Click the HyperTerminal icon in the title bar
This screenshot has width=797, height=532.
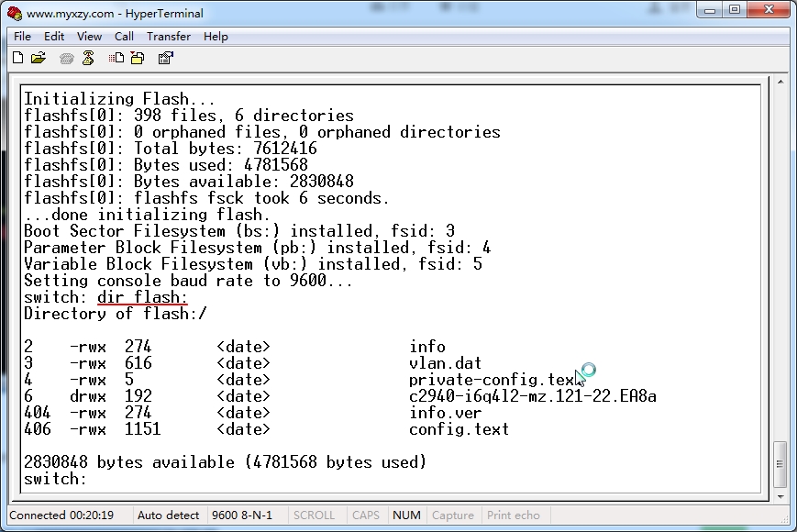tap(15, 14)
